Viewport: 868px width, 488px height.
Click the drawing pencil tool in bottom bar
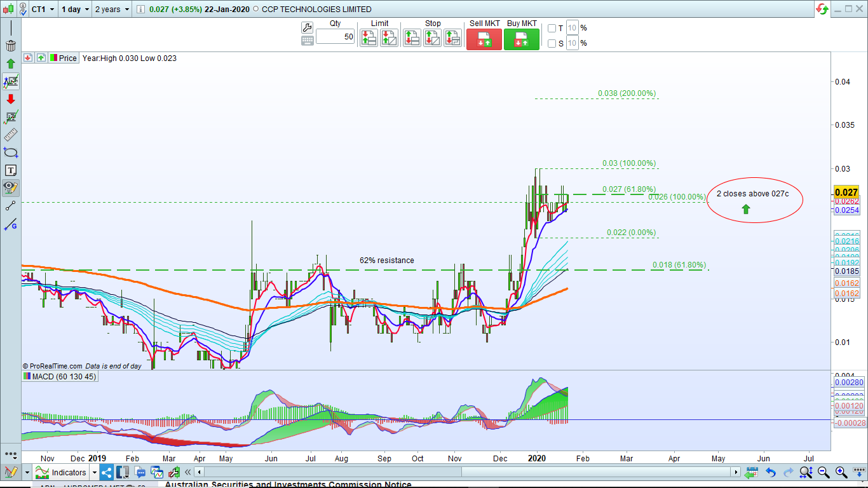[x=11, y=472]
